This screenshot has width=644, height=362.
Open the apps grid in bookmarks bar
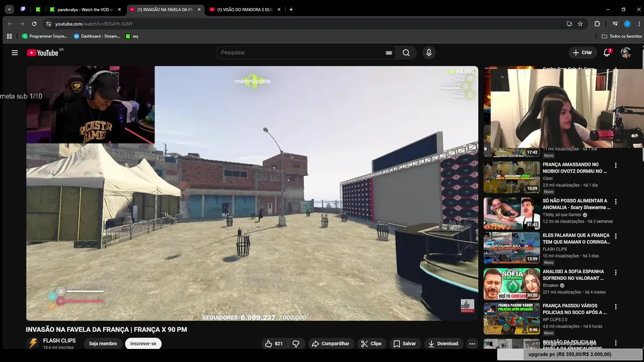pos(9,36)
